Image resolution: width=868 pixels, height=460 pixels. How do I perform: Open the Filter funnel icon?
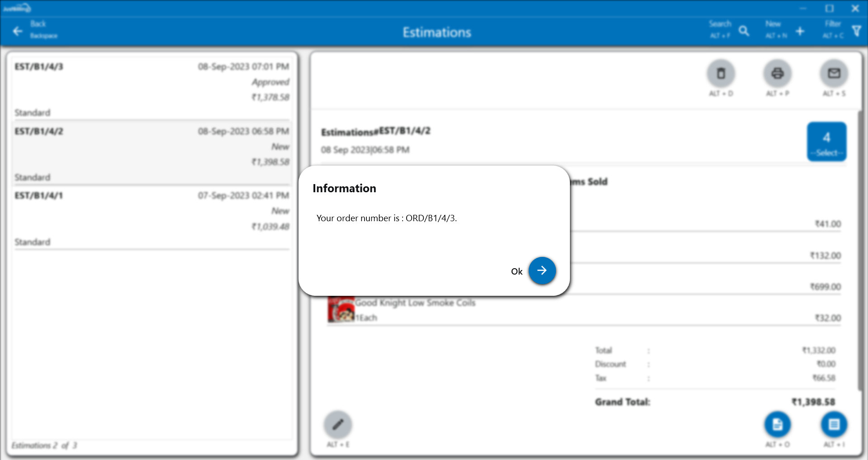(x=856, y=31)
